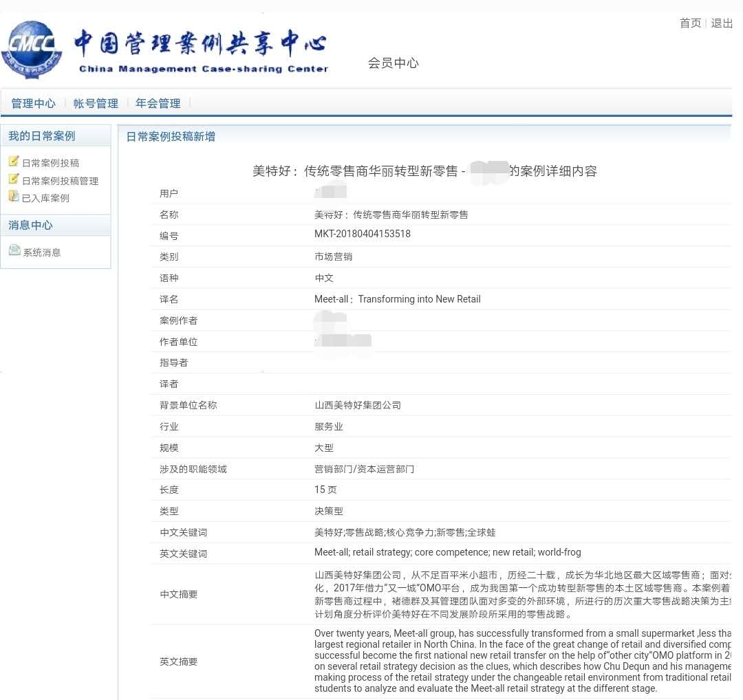Click the English keywords 'Meet-all; retail strategy' value

[x=448, y=553]
